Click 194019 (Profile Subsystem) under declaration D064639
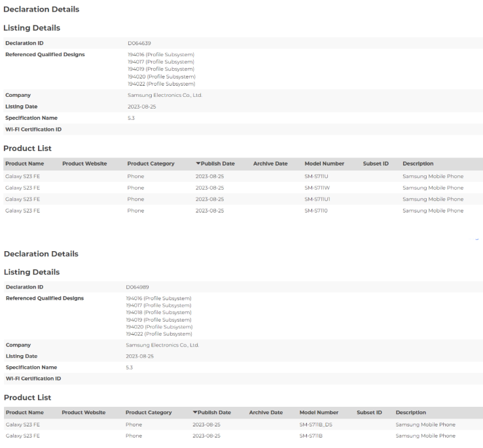 click(x=161, y=69)
